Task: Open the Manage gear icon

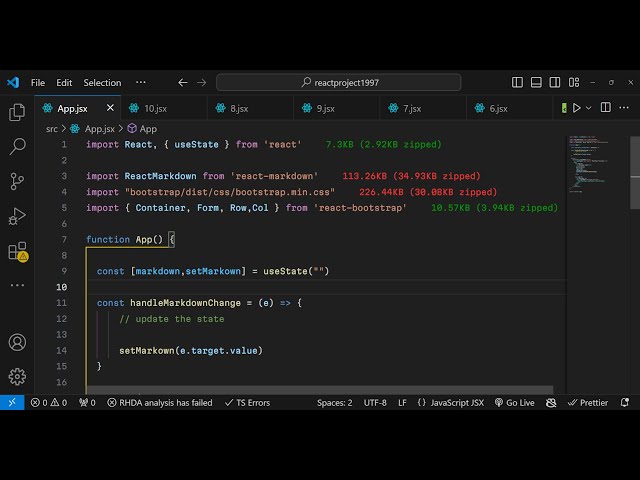Action: pyautogui.click(x=17, y=376)
